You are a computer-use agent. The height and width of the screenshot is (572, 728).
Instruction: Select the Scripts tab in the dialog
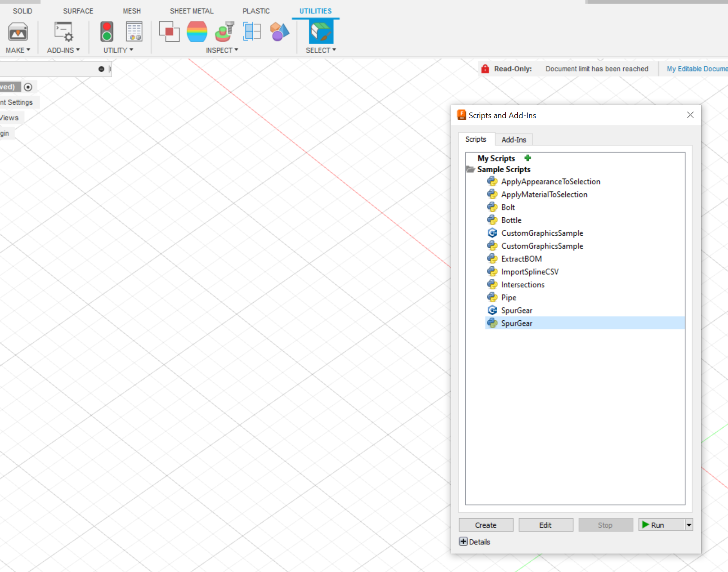476,139
